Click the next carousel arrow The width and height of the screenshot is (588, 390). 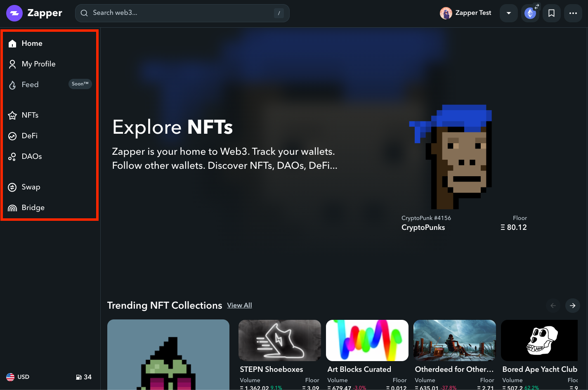pyautogui.click(x=573, y=306)
